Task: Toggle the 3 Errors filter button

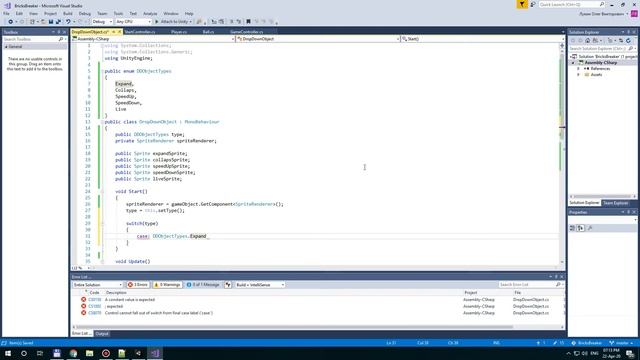Action: coord(138,285)
